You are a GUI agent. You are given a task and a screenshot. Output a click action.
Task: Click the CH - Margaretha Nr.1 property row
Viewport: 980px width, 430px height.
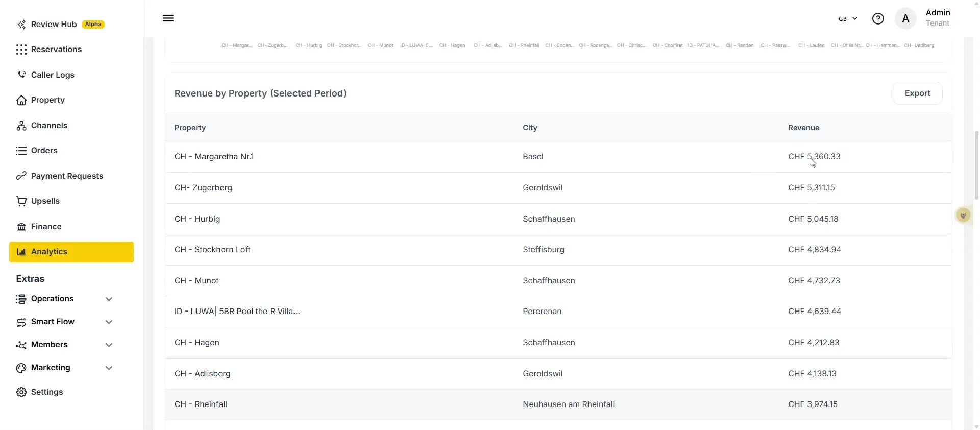(x=558, y=157)
